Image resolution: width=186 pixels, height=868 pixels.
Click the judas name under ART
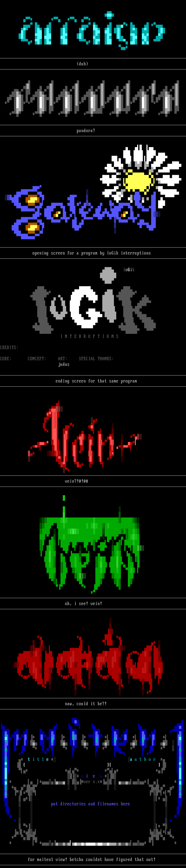tap(64, 364)
